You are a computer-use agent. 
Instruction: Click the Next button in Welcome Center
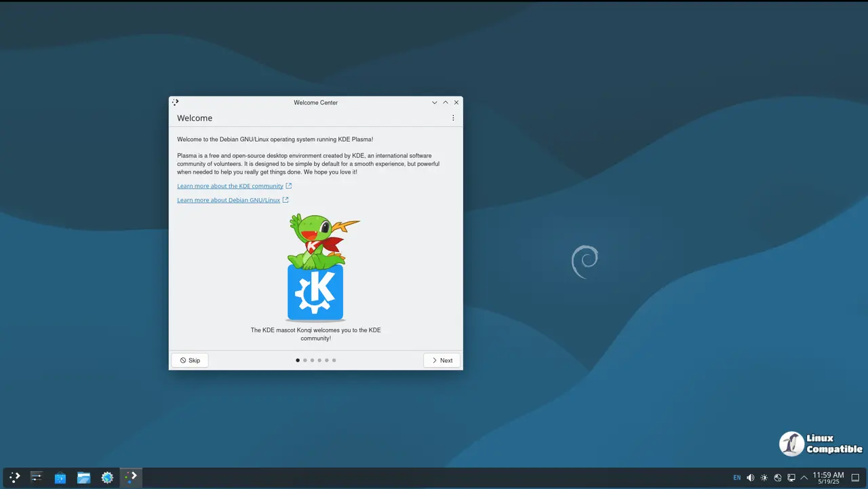point(441,360)
